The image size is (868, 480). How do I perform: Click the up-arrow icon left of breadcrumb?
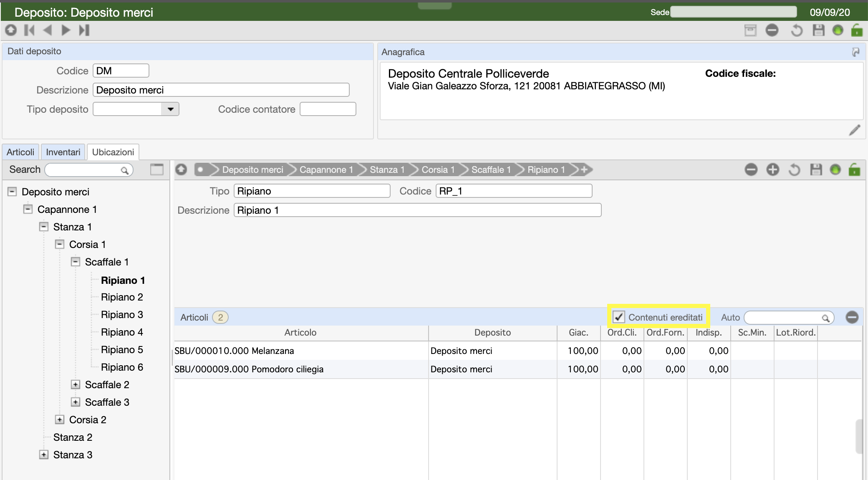[181, 169]
